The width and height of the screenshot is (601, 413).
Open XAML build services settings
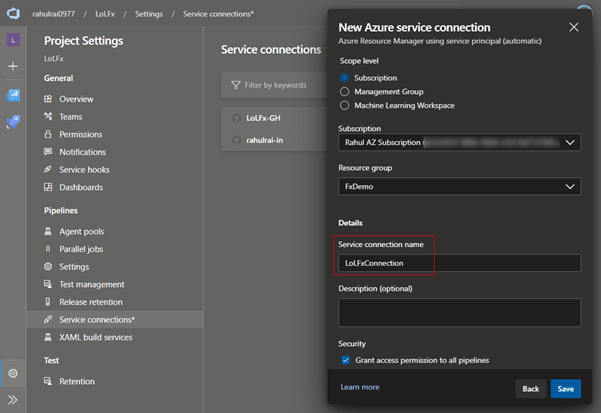click(x=96, y=338)
